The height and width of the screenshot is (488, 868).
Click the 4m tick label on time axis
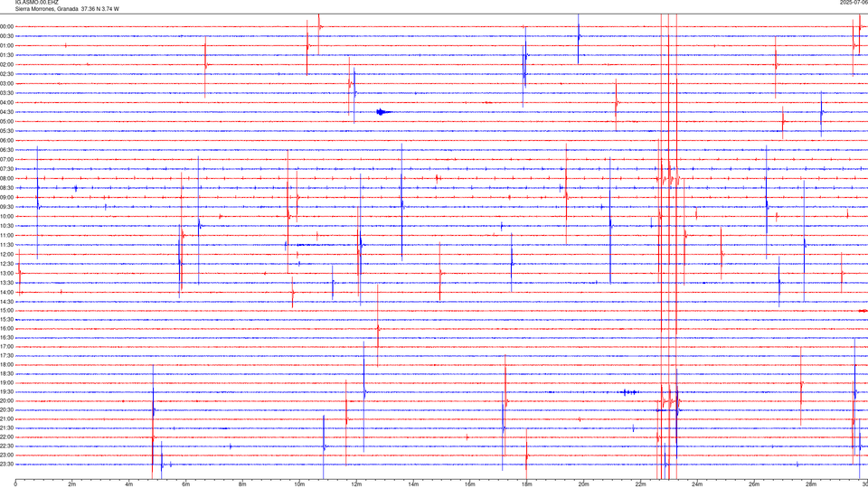pos(129,484)
